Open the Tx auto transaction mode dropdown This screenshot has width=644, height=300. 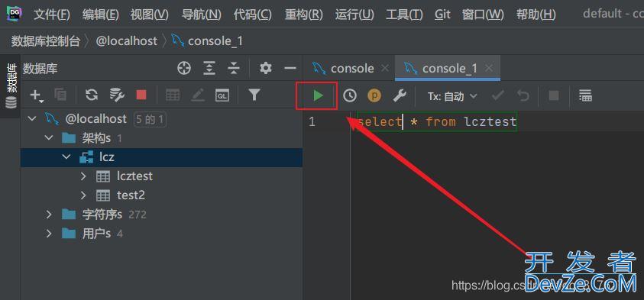[x=452, y=96]
